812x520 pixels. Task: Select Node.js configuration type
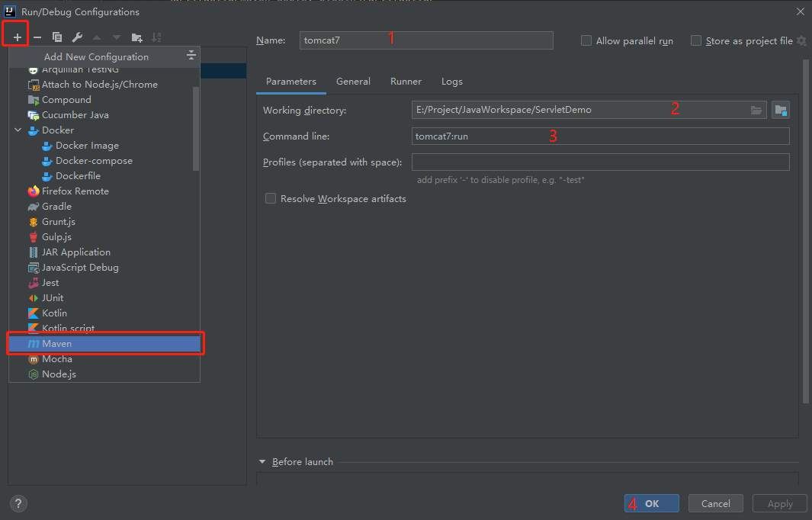[x=104, y=374]
